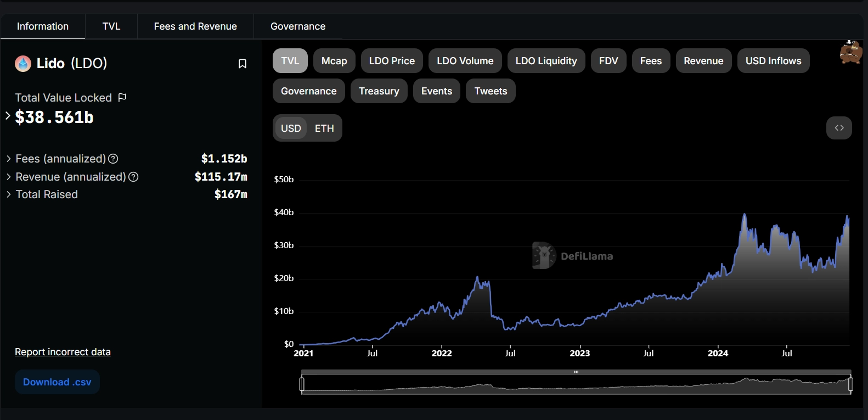Screen dimensions: 868x420
Task: Enable the Treasury chart metric
Action: (x=379, y=91)
